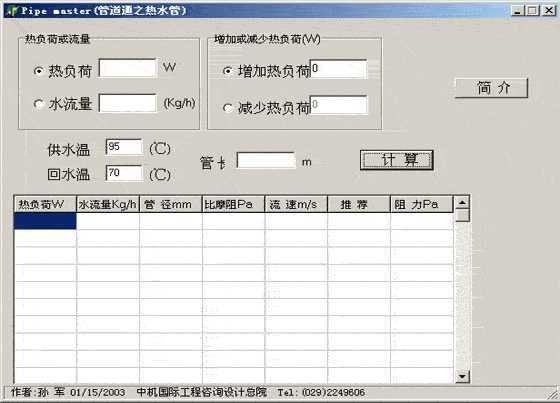Viewport: 560px width, 403px height.
Task: Click the 减少热负荷 value field
Action: pyautogui.click(x=338, y=105)
